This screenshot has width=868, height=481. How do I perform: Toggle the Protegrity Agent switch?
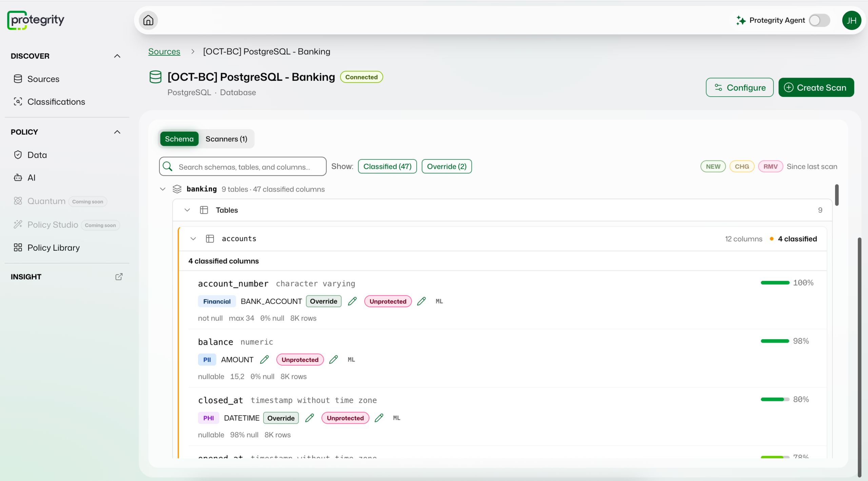click(819, 20)
